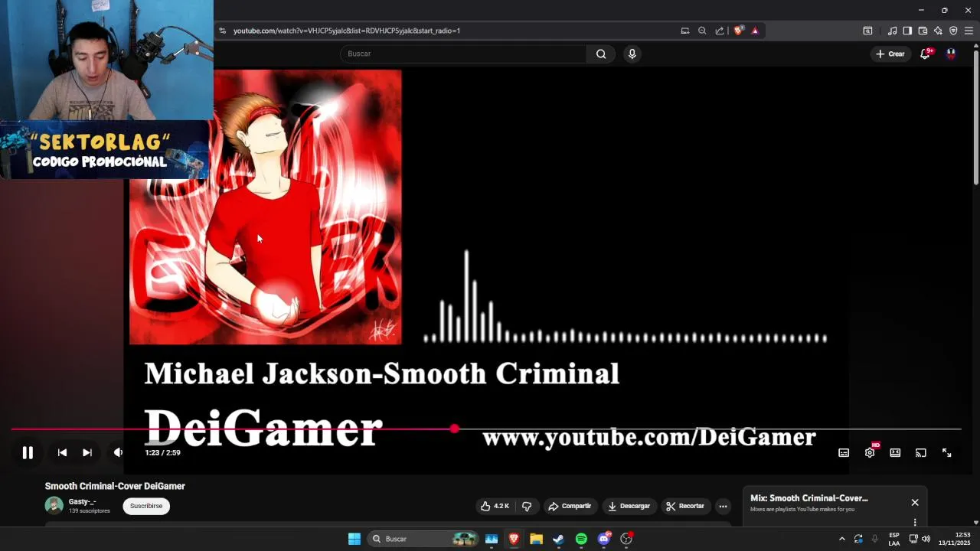Open site settings icon beside URL

pyautogui.click(x=222, y=31)
